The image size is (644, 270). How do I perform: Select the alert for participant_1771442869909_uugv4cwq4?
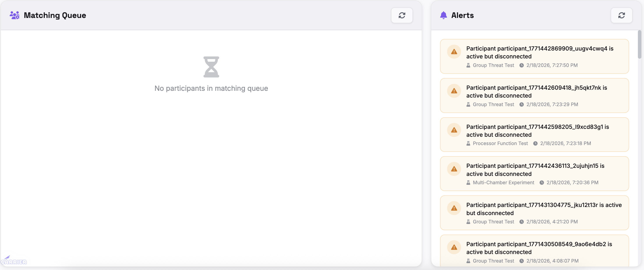[x=534, y=56]
